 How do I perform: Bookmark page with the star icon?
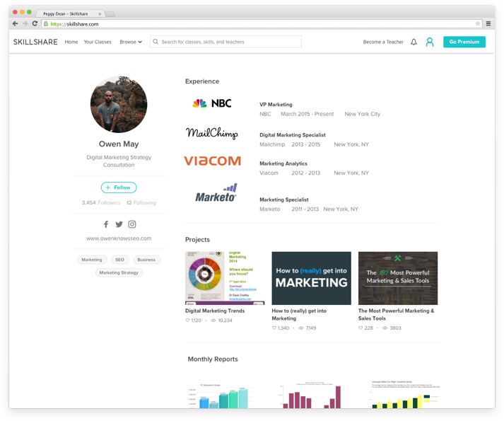[478, 23]
